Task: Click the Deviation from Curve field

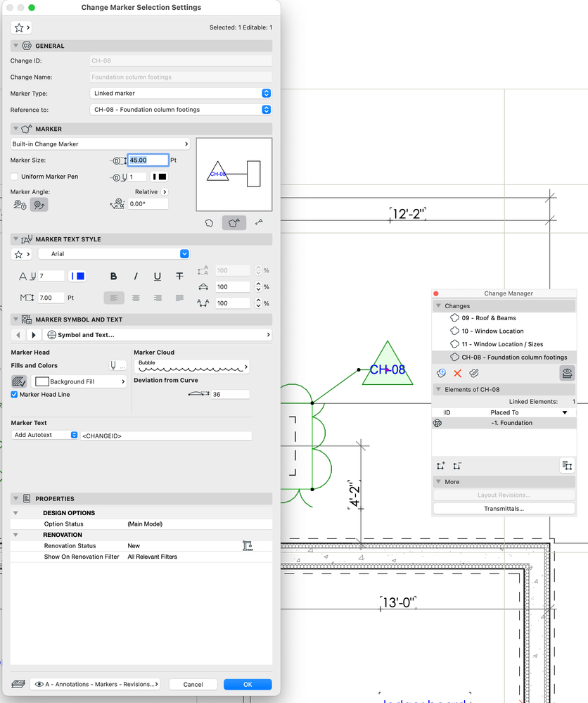Action: (231, 395)
